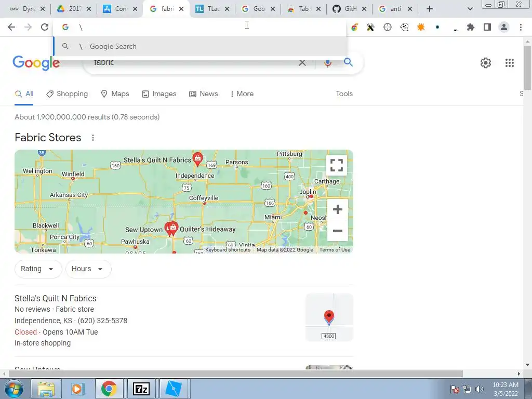Switch to News results

203,94
